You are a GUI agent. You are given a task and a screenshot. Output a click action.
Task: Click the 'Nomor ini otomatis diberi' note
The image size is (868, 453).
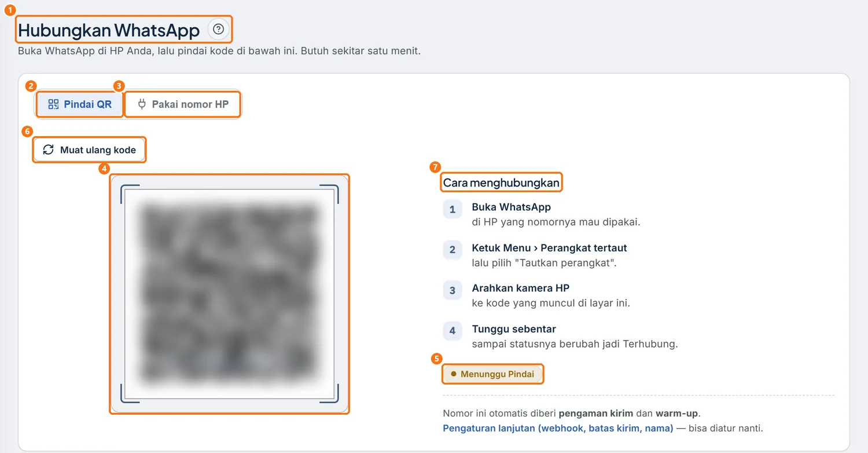(x=572, y=414)
